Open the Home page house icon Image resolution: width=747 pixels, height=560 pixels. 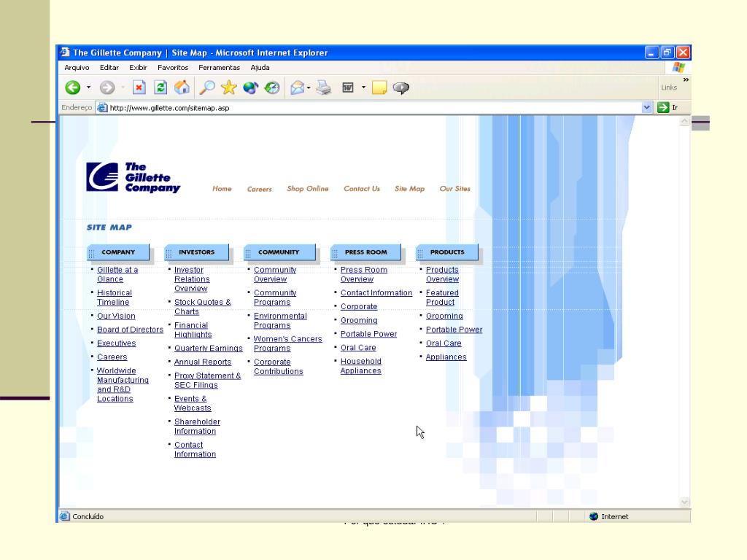point(182,87)
